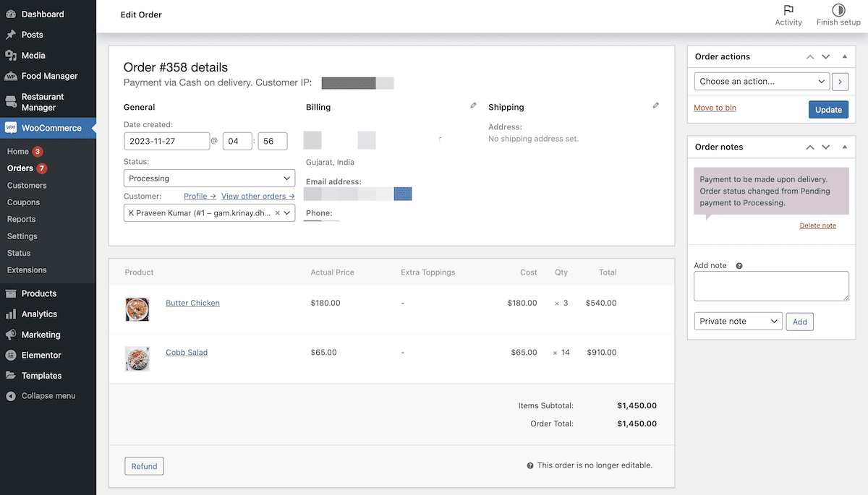Open the Private note type dropdown
The height and width of the screenshot is (495, 868).
738,321
